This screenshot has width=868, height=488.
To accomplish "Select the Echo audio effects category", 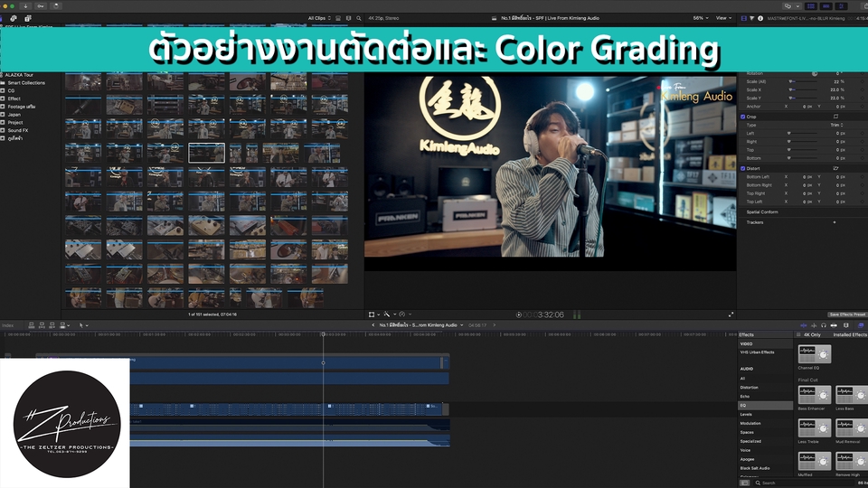I will 744,396.
